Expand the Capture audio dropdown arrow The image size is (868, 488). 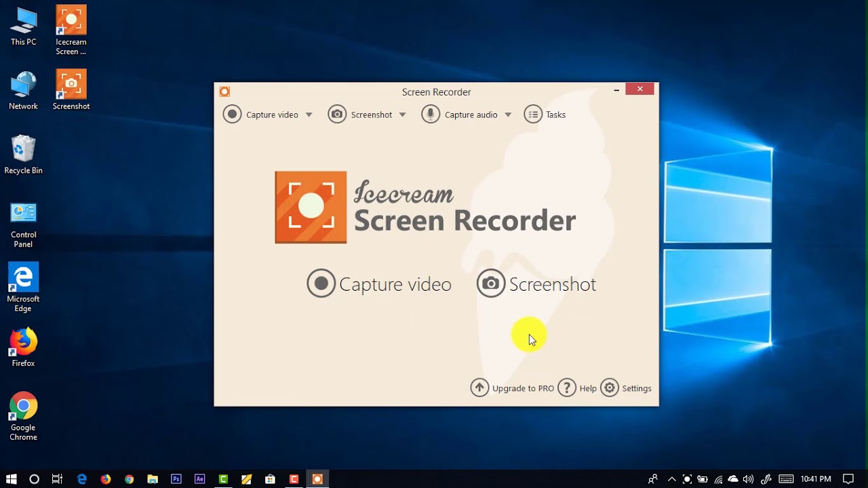point(508,115)
